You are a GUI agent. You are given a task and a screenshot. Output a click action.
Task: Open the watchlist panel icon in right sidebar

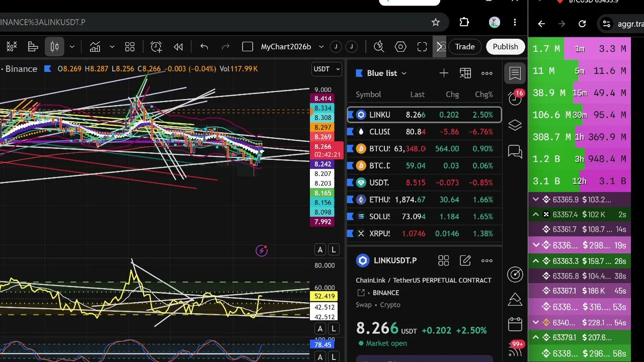[x=515, y=73]
